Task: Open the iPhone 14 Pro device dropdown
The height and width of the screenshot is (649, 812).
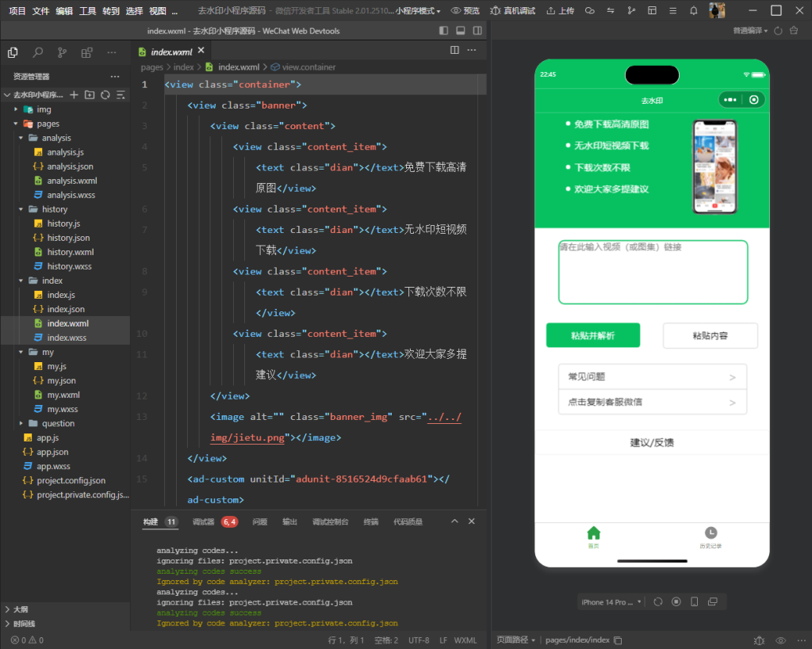Action: 611,602
